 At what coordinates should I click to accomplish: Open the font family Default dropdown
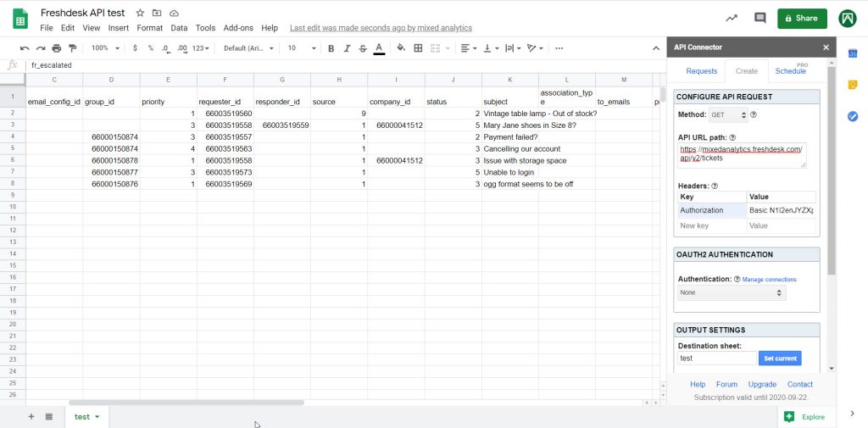point(248,48)
